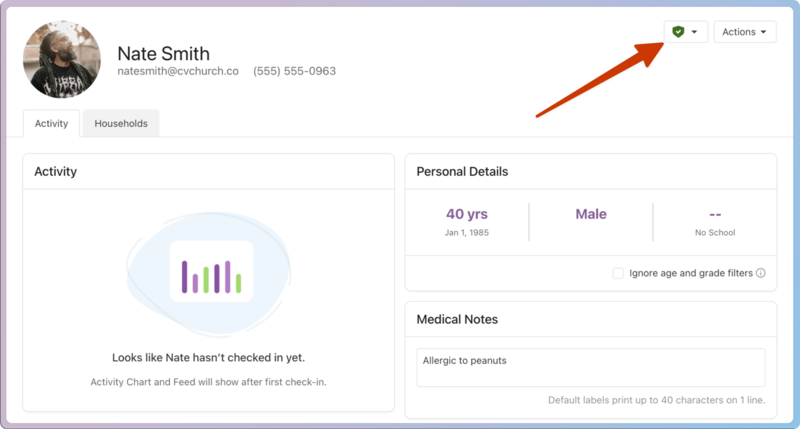800x429 pixels.
Task: Click the Nate Smith name heading
Action: [164, 53]
